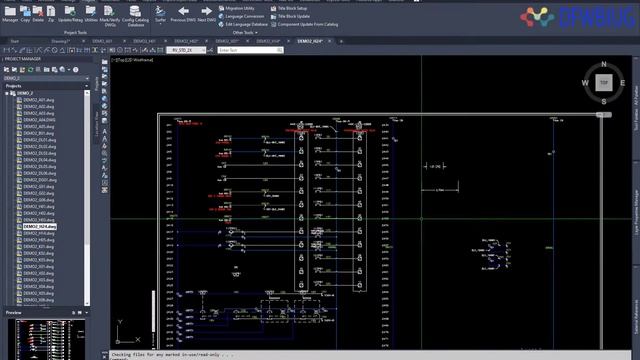Image resolution: width=640 pixels, height=360 pixels.
Task: Click the project tree vertical scrollbar
Action: click(87, 198)
